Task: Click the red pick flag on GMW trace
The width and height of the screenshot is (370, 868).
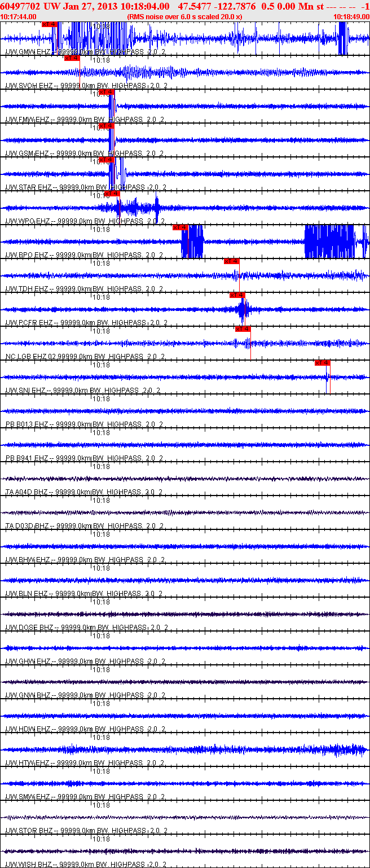Action: pyautogui.click(x=50, y=24)
